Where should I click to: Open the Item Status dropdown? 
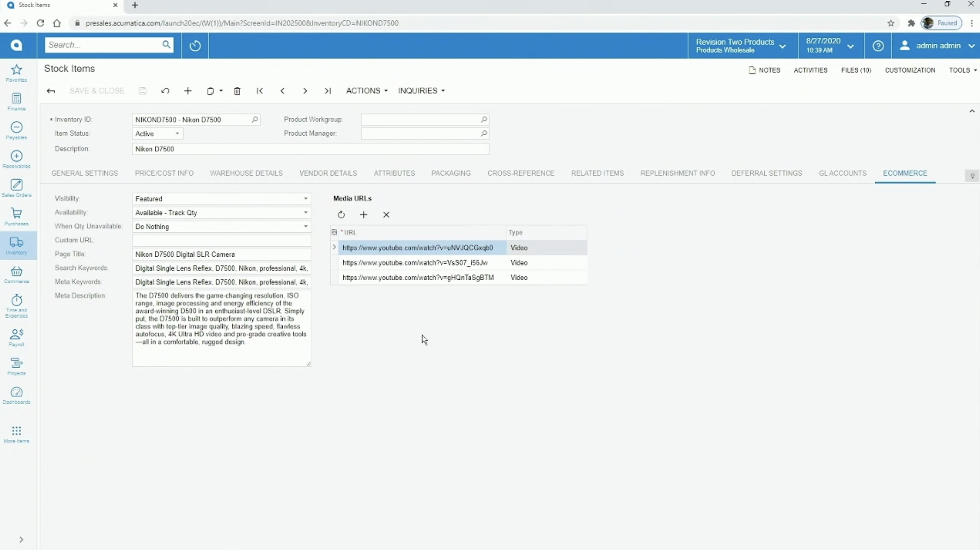177,134
